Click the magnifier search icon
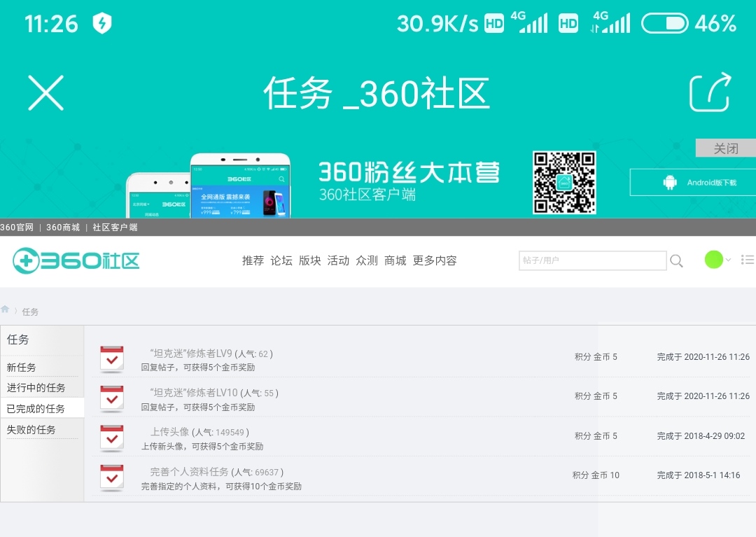The width and height of the screenshot is (756, 537). click(676, 260)
